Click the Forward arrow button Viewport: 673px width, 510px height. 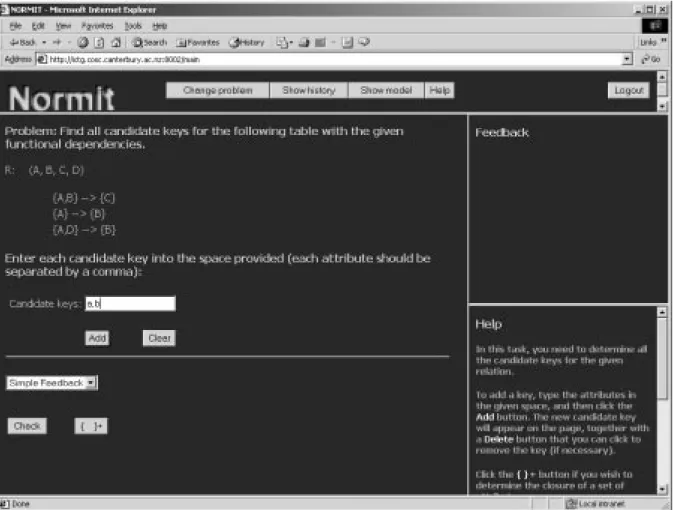click(57, 42)
